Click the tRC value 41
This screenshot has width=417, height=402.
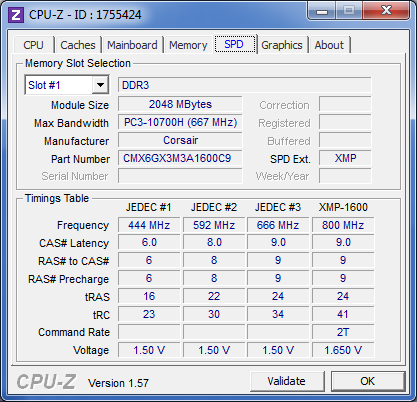[343, 314]
